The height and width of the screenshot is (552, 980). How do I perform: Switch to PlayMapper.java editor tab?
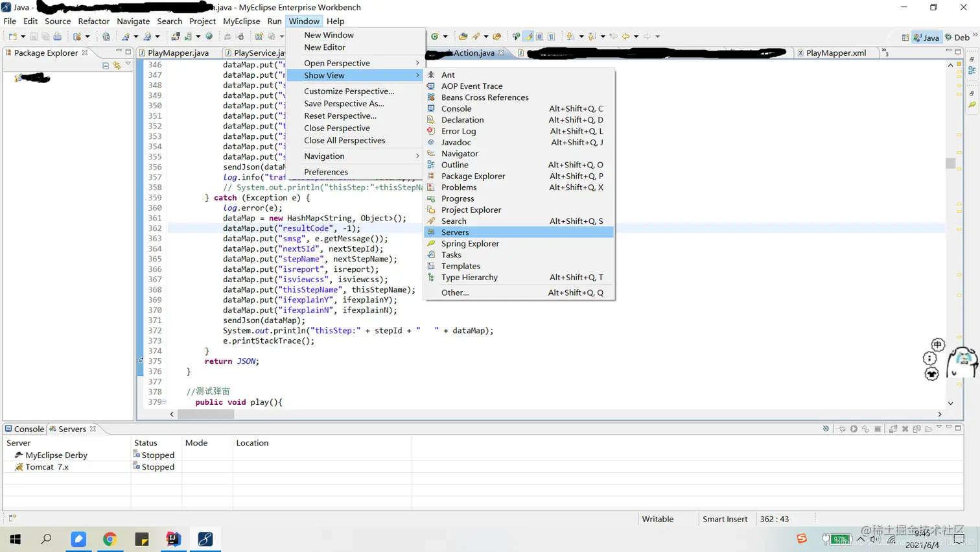coord(178,53)
